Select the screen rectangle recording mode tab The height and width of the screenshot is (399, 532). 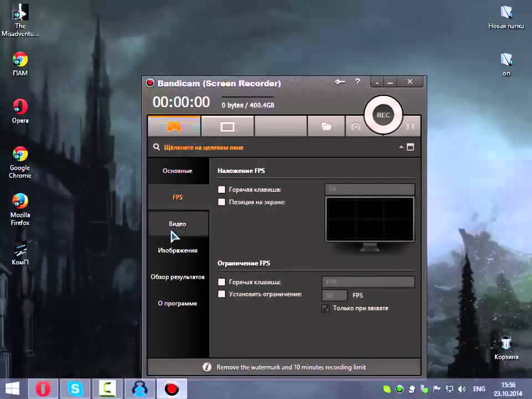tap(227, 126)
